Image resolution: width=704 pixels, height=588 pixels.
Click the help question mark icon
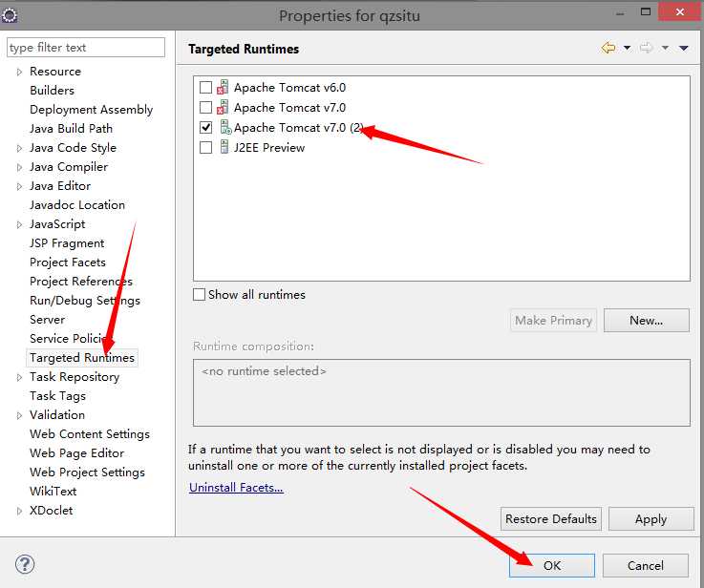25,564
